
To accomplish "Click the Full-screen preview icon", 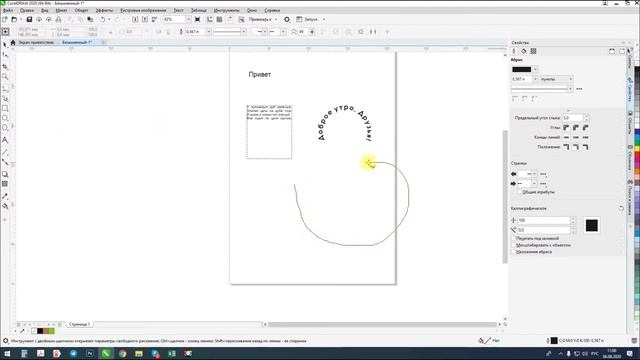I will 198,19.
